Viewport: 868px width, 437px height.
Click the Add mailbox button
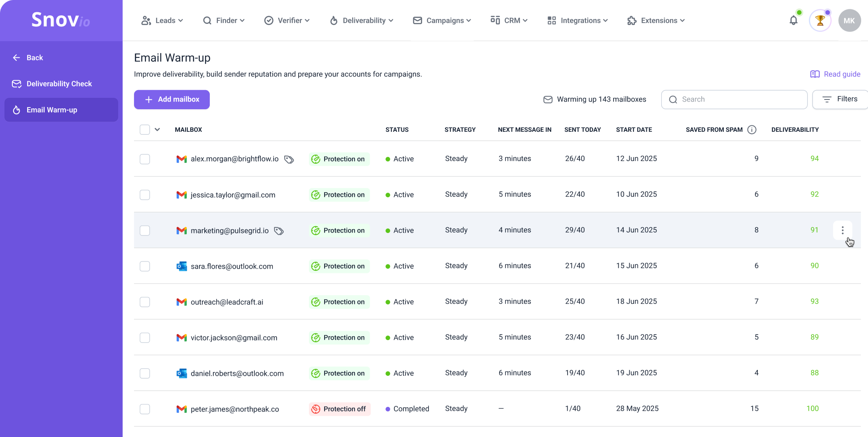pyautogui.click(x=172, y=99)
